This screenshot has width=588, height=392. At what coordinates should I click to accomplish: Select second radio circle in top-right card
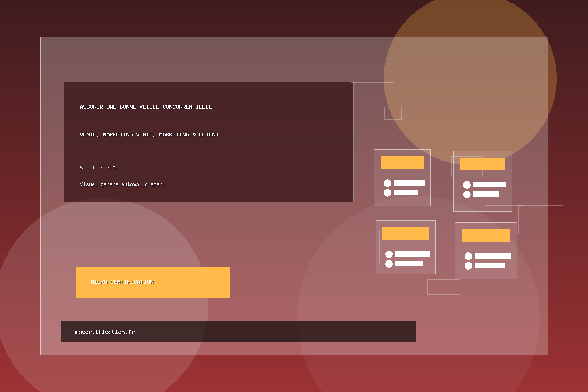pyautogui.click(x=467, y=194)
